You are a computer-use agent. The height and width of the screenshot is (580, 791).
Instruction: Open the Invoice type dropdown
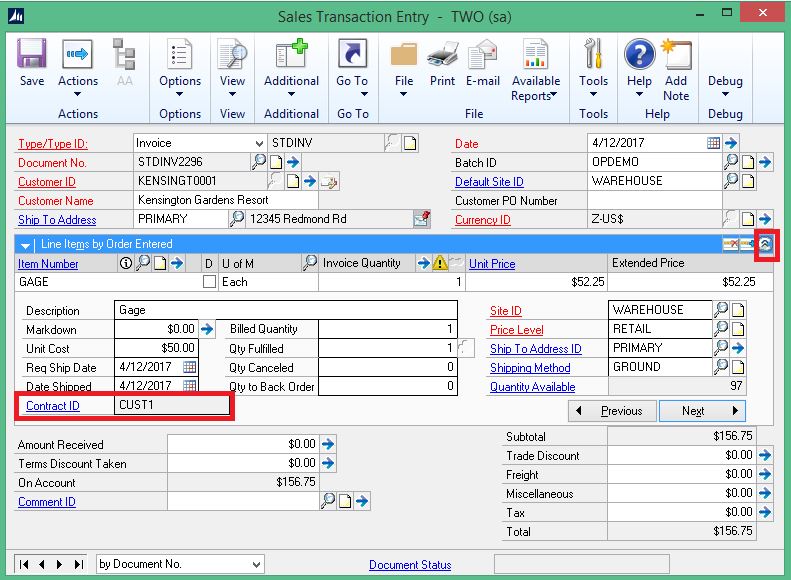(259, 144)
